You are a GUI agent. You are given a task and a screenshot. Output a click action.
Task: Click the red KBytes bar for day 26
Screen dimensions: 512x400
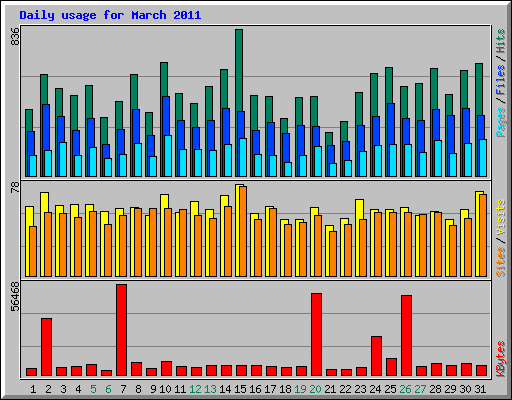point(406,335)
